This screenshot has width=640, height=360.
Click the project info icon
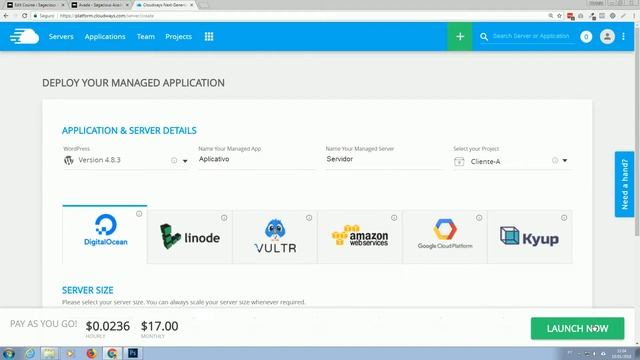click(x=555, y=160)
